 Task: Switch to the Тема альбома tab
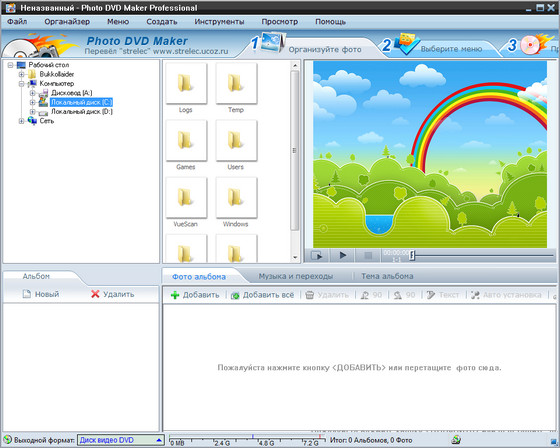point(387,276)
